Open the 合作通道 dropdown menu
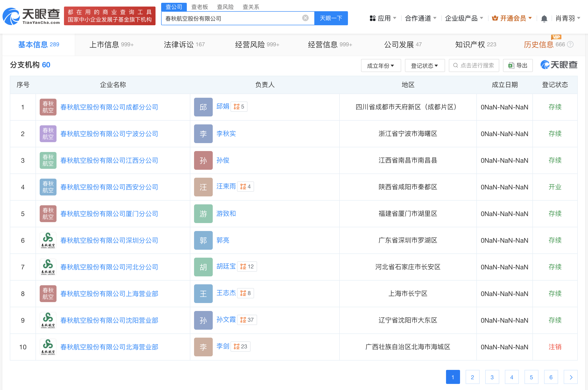This screenshot has width=588, height=390. (421, 18)
